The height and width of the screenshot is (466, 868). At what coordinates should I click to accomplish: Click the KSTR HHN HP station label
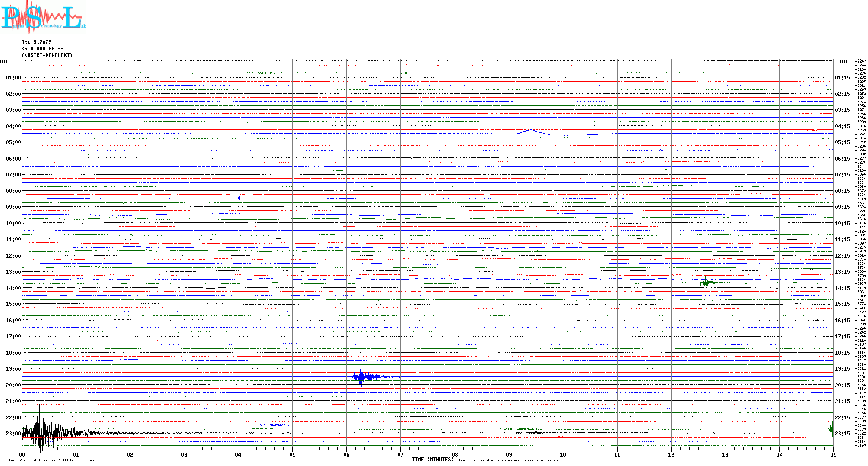tap(42, 49)
